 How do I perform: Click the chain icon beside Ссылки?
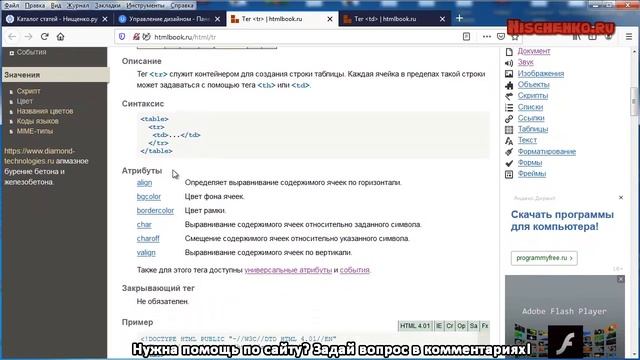[x=509, y=119]
